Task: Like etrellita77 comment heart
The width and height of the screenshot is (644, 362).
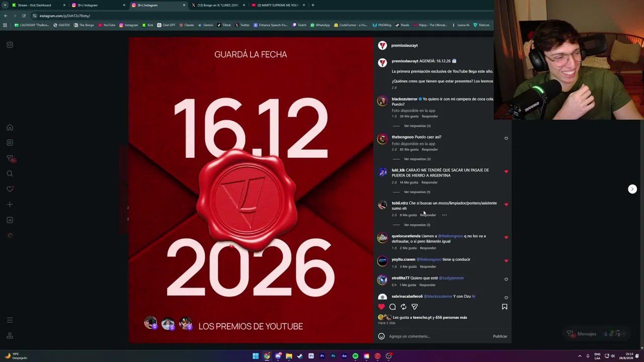Action: point(506,280)
